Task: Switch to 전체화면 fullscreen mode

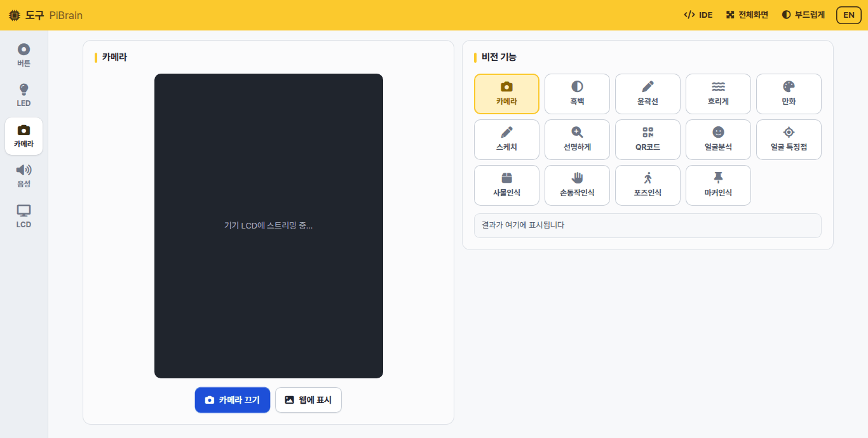Action: [x=747, y=15]
